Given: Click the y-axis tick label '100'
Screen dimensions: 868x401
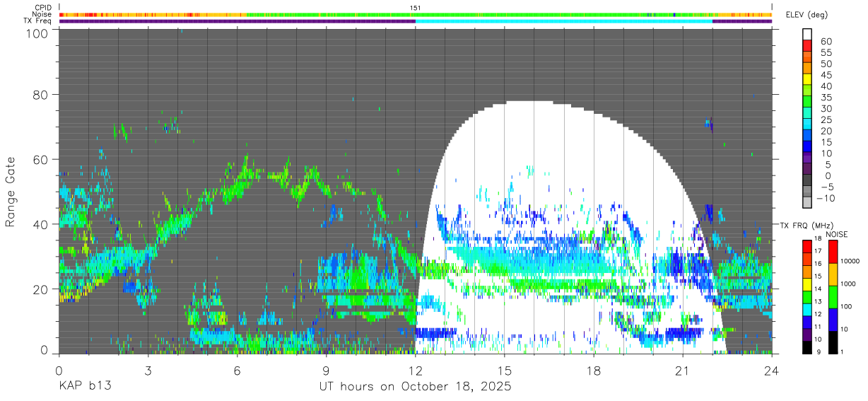Looking at the screenshot, I should [x=37, y=33].
